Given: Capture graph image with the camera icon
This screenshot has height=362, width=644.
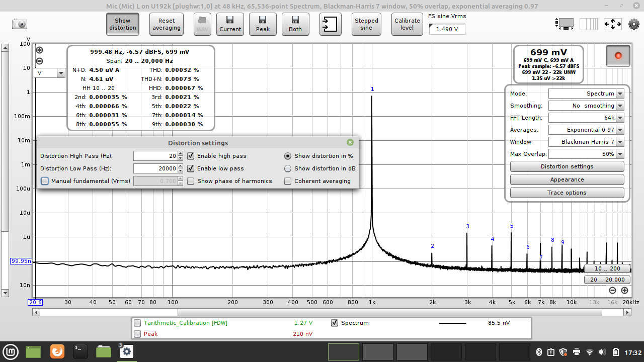Looking at the screenshot, I should coord(20,24).
